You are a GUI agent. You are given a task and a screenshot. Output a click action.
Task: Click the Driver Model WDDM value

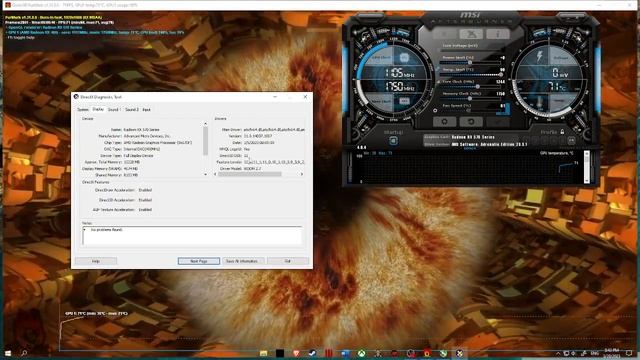252,169
